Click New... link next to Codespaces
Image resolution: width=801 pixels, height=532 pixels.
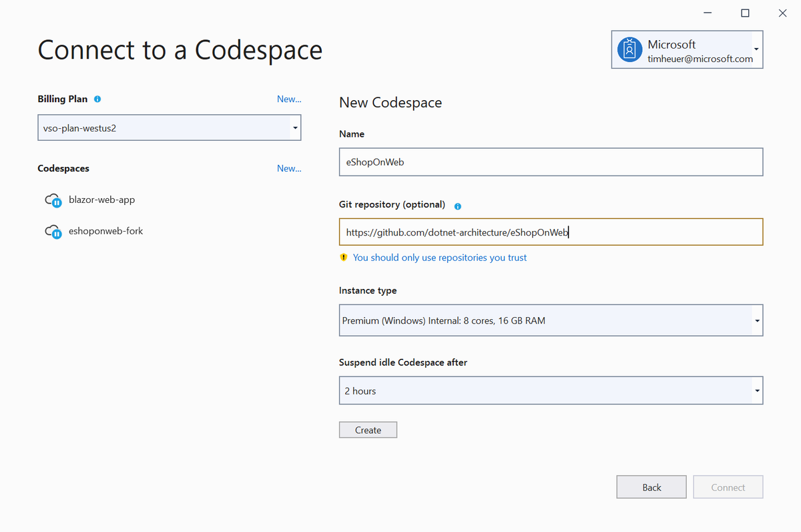tap(289, 168)
